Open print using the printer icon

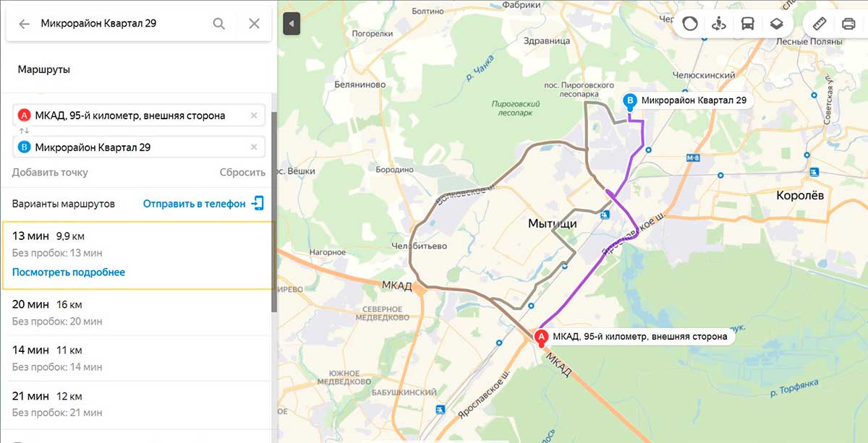click(x=848, y=23)
